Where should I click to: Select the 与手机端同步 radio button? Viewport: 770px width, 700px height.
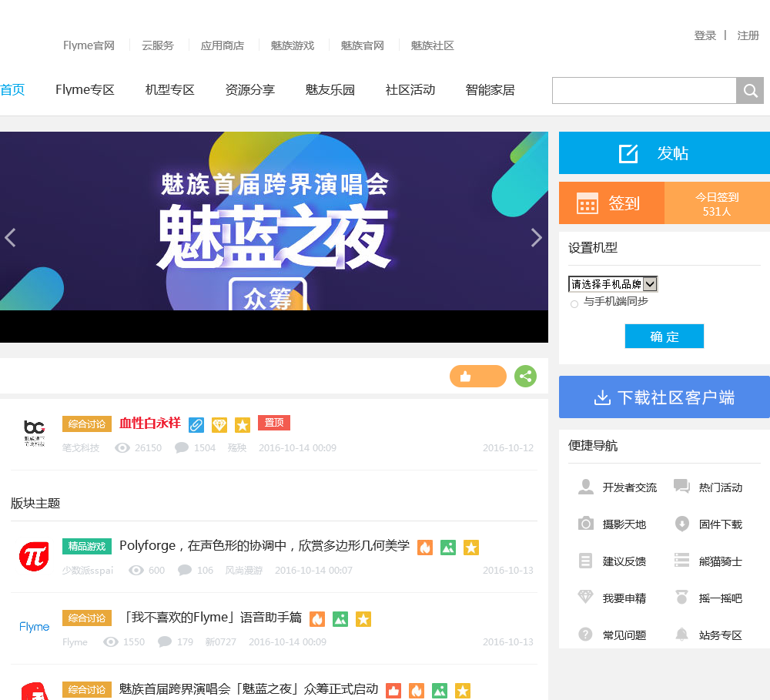pyautogui.click(x=574, y=304)
